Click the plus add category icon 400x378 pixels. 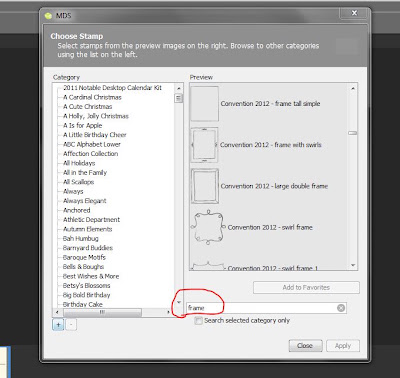tap(58, 324)
